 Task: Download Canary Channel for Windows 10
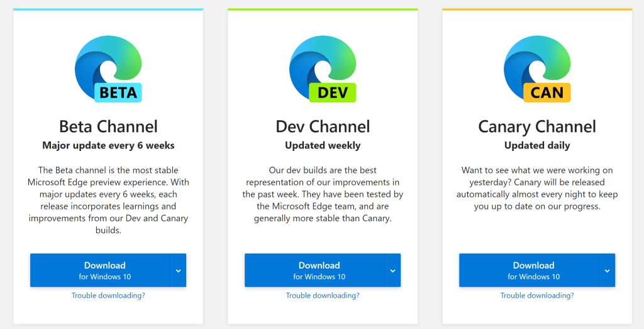(x=529, y=270)
